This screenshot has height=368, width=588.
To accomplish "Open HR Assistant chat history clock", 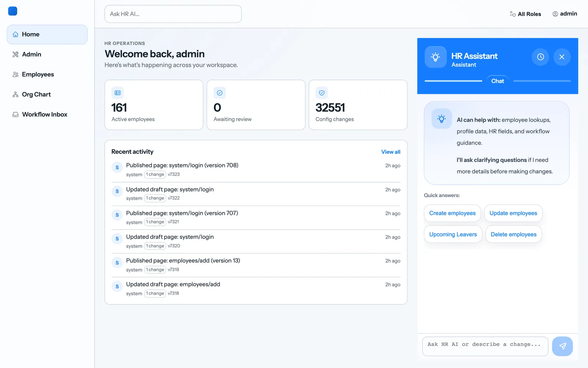I will pyautogui.click(x=540, y=57).
